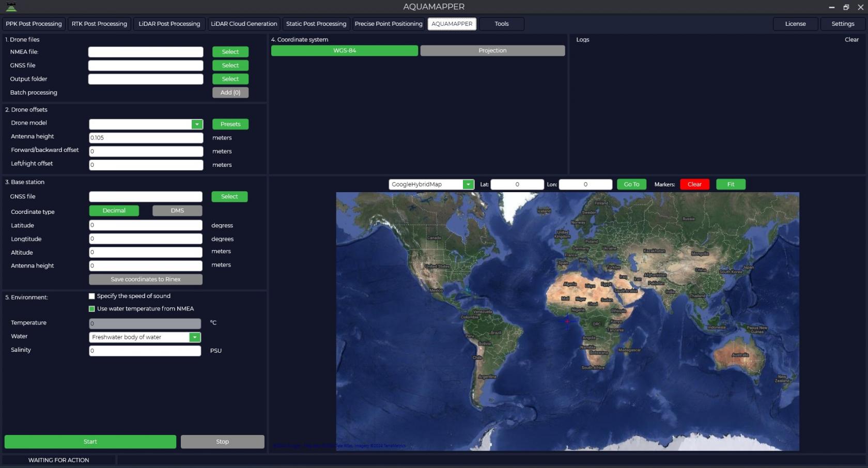Switch to Precise Point Positioning tab
Viewport: 868px width, 468px height.
[x=389, y=24]
